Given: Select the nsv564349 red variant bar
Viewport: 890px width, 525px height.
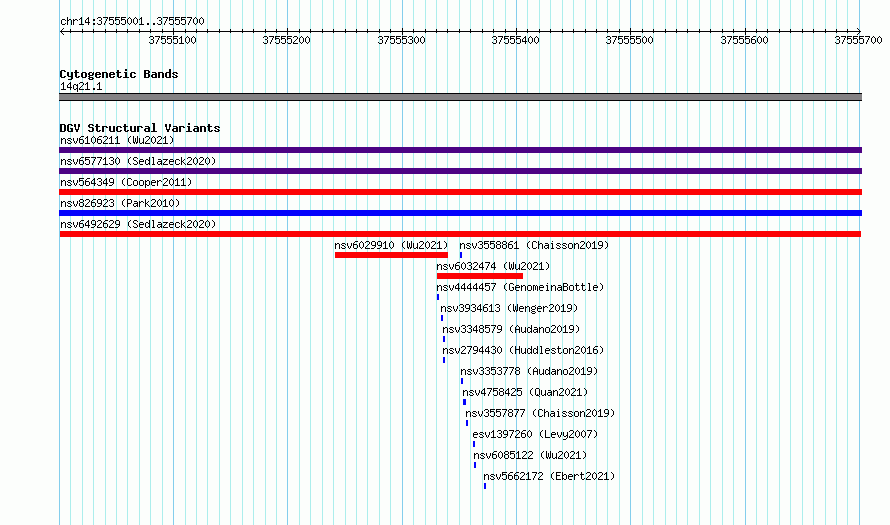Looking at the screenshot, I should point(460,192).
